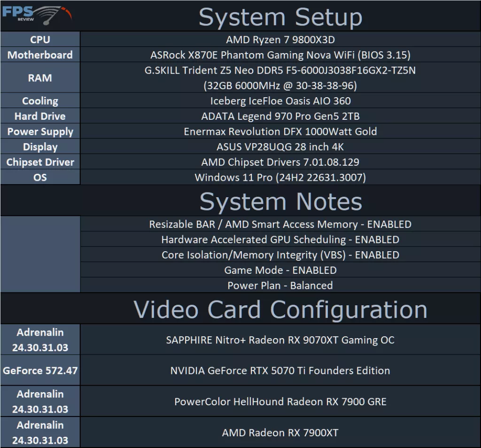Click the Motherboard row label
Image resolution: width=481 pixels, height=448 pixels.
pos(40,55)
